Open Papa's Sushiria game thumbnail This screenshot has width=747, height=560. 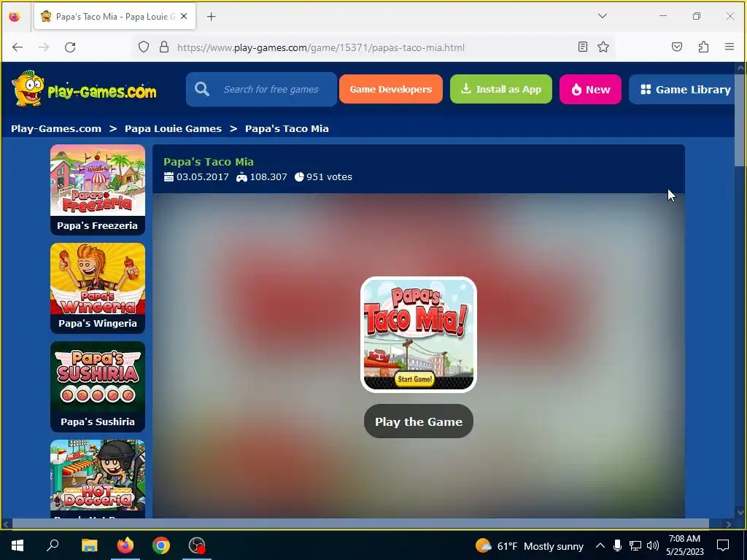[98, 386]
